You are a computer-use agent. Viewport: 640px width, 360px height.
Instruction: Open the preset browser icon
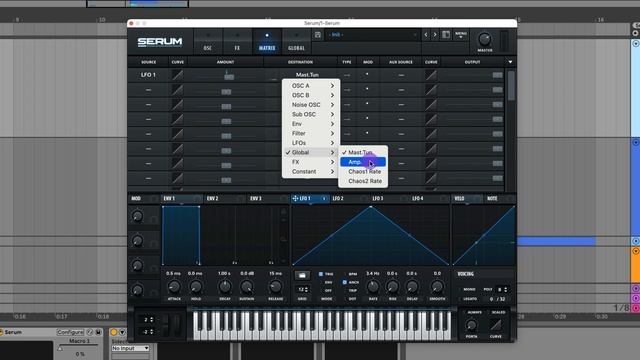tap(446, 35)
